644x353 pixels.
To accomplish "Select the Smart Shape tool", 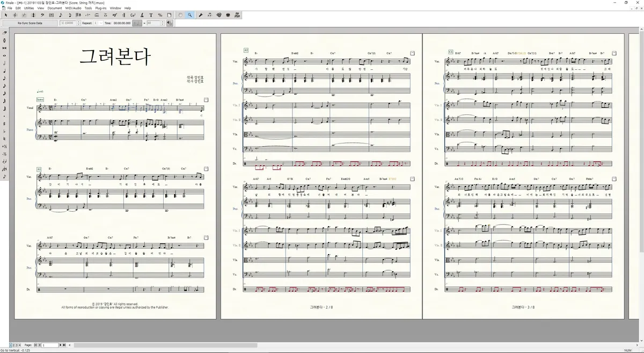I will click(x=97, y=15).
